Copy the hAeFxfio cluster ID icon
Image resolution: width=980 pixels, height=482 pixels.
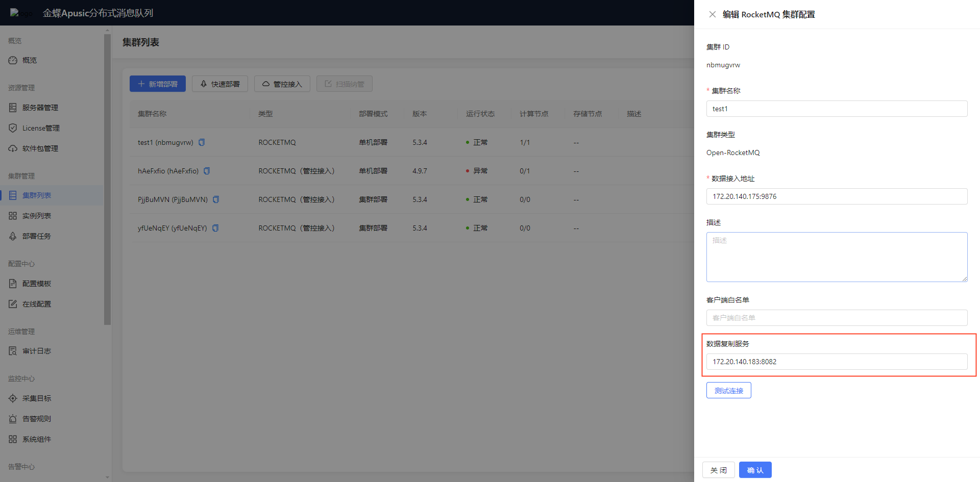(207, 171)
